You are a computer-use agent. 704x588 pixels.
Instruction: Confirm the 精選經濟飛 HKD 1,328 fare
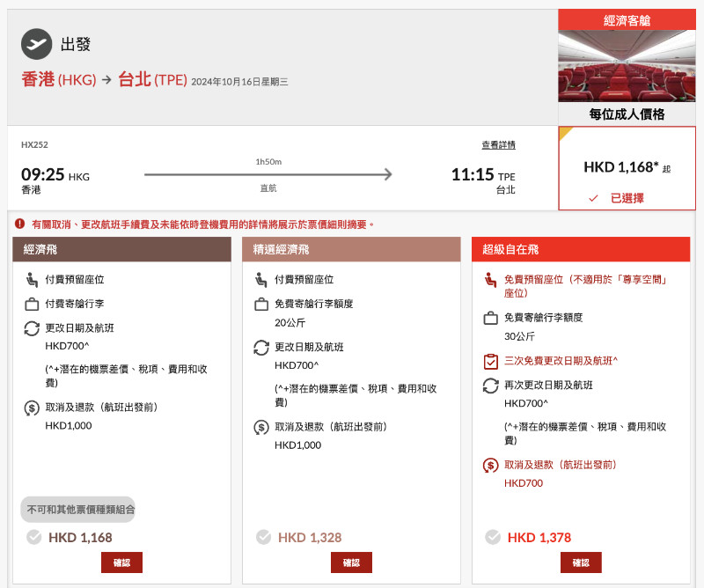coord(351,562)
